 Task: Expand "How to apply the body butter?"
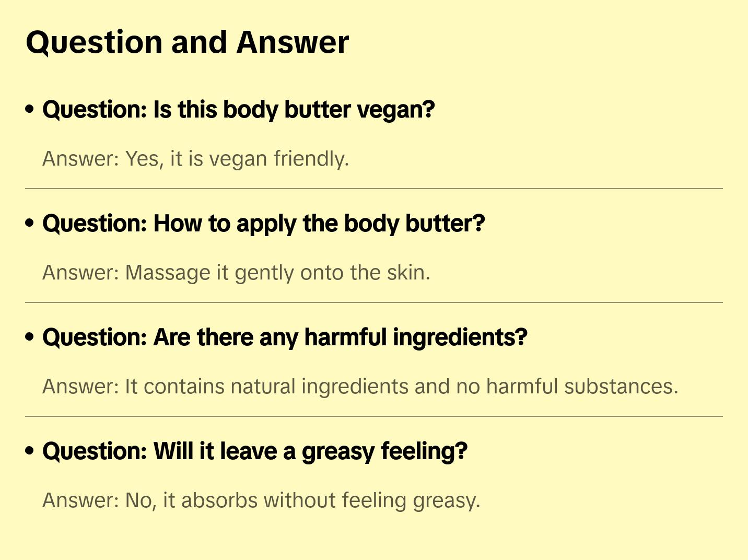tap(263, 224)
